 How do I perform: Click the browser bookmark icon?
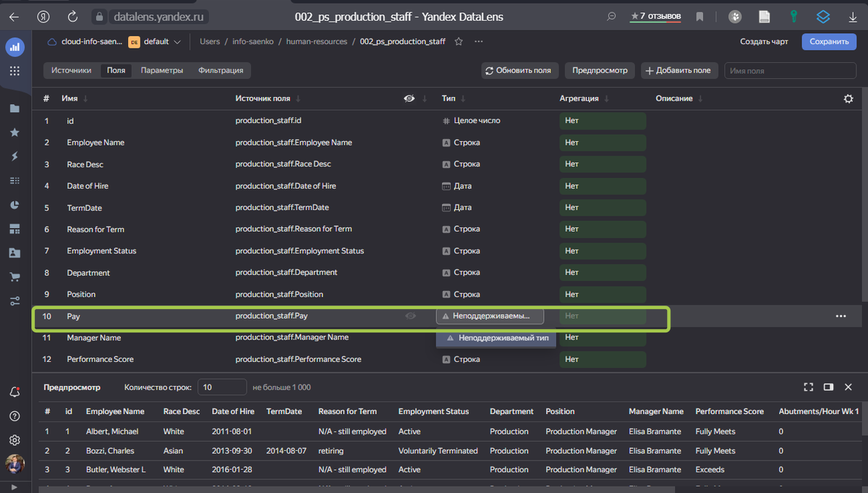pos(699,16)
